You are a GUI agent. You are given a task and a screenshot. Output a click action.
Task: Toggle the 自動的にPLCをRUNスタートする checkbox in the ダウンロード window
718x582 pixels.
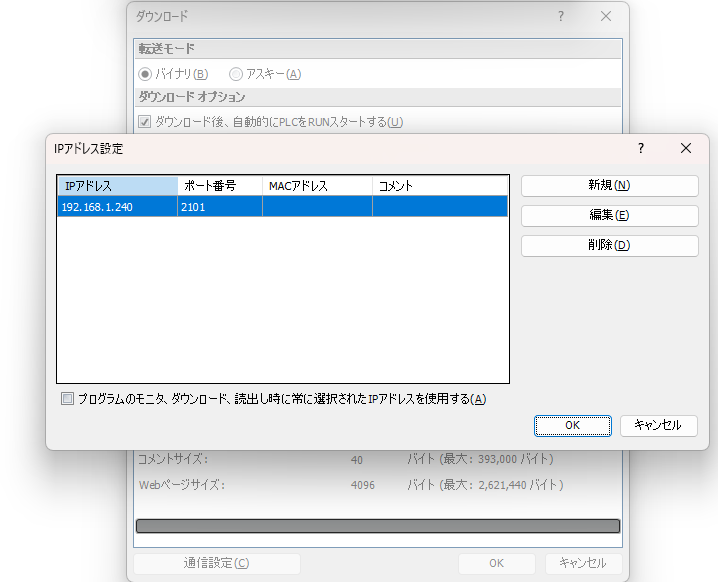(x=145, y=122)
